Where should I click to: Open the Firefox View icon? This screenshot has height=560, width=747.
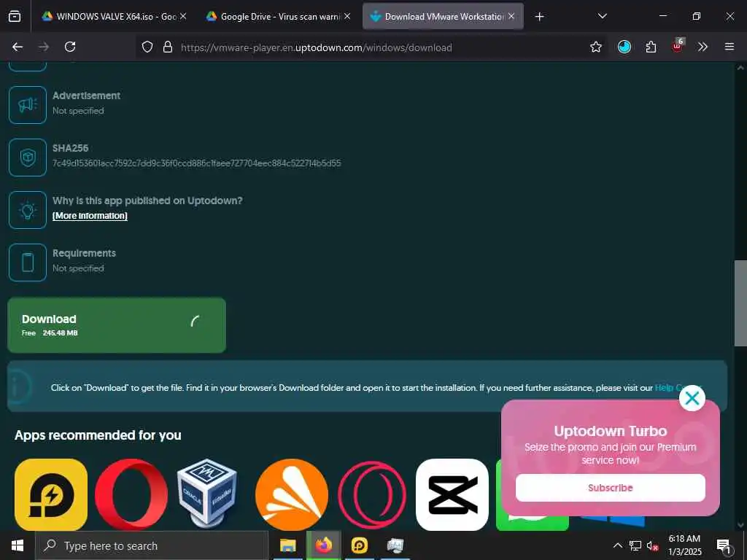(x=15, y=16)
